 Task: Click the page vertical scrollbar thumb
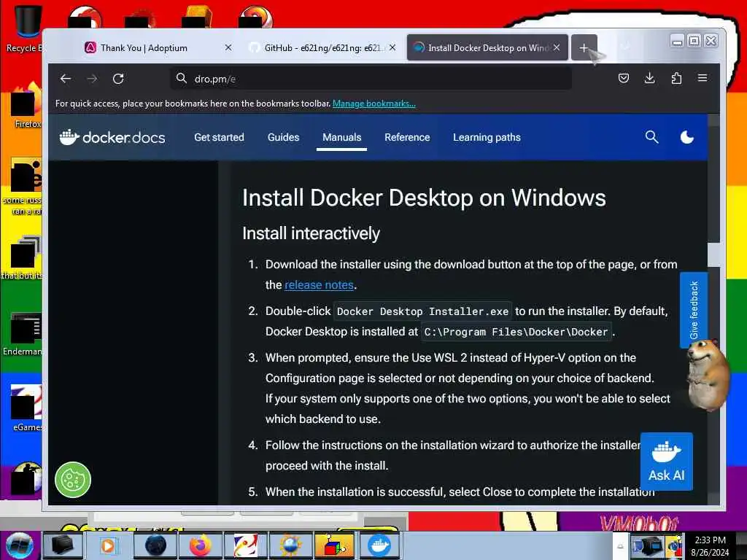(x=713, y=254)
